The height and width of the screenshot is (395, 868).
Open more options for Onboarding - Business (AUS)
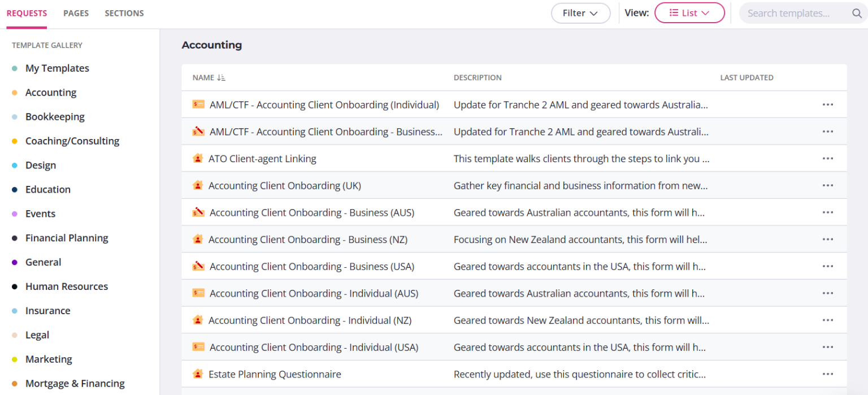(x=828, y=212)
